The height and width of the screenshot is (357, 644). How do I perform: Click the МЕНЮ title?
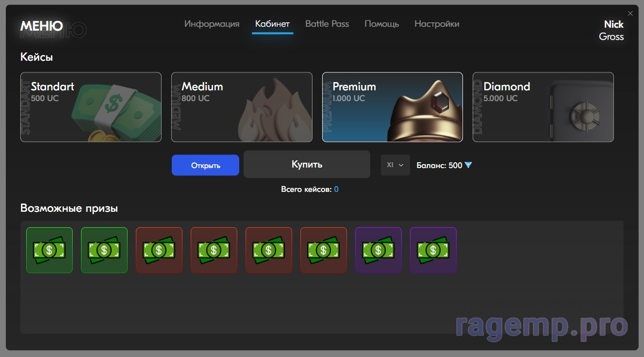[41, 26]
